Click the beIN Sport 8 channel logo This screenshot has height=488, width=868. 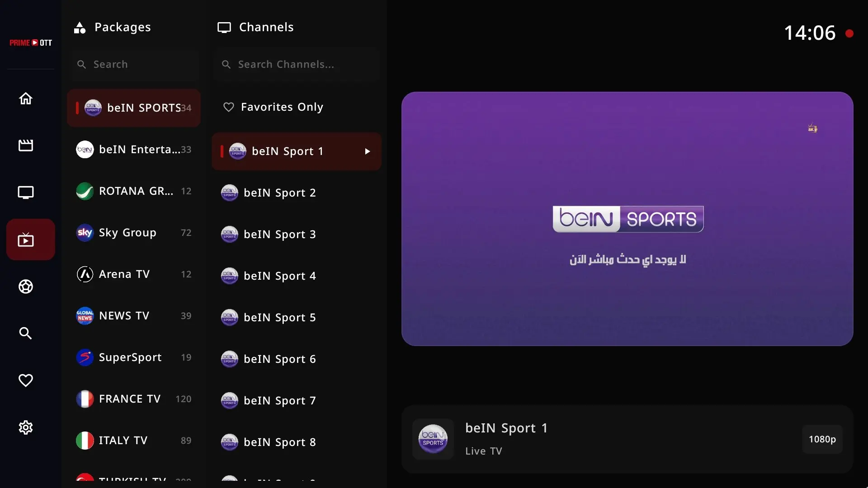click(230, 442)
